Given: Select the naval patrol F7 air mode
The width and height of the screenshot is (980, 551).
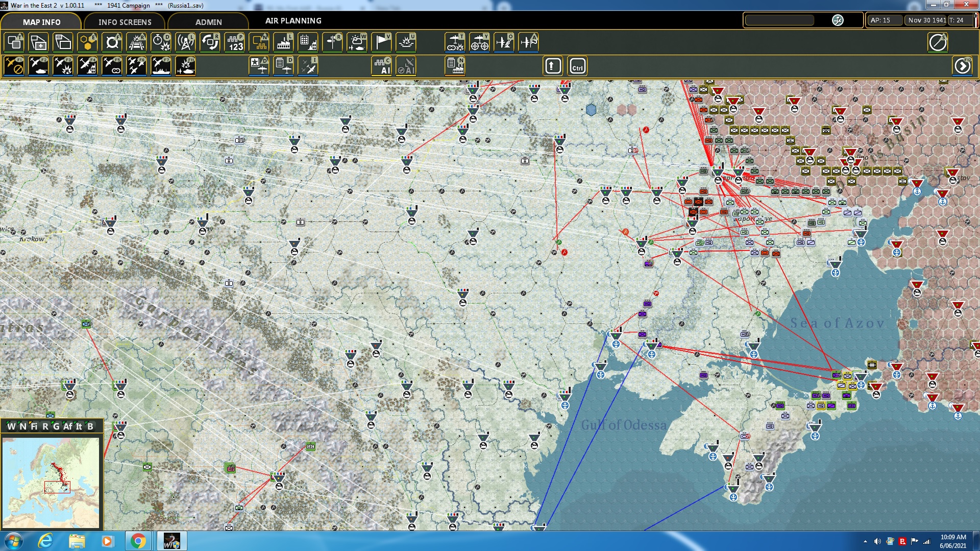Looking at the screenshot, I should tap(161, 66).
